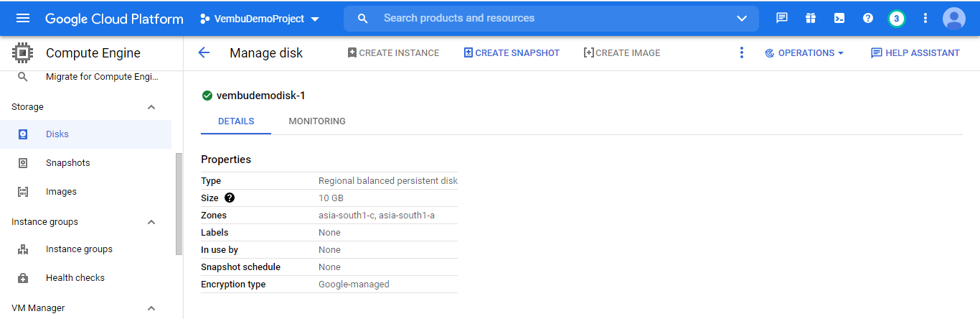This screenshot has height=319, width=980.
Task: Select Disks in the sidebar
Action: [x=57, y=134]
